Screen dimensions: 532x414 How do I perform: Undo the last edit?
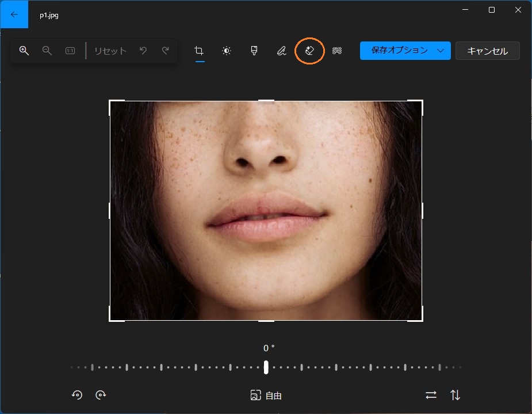click(143, 51)
